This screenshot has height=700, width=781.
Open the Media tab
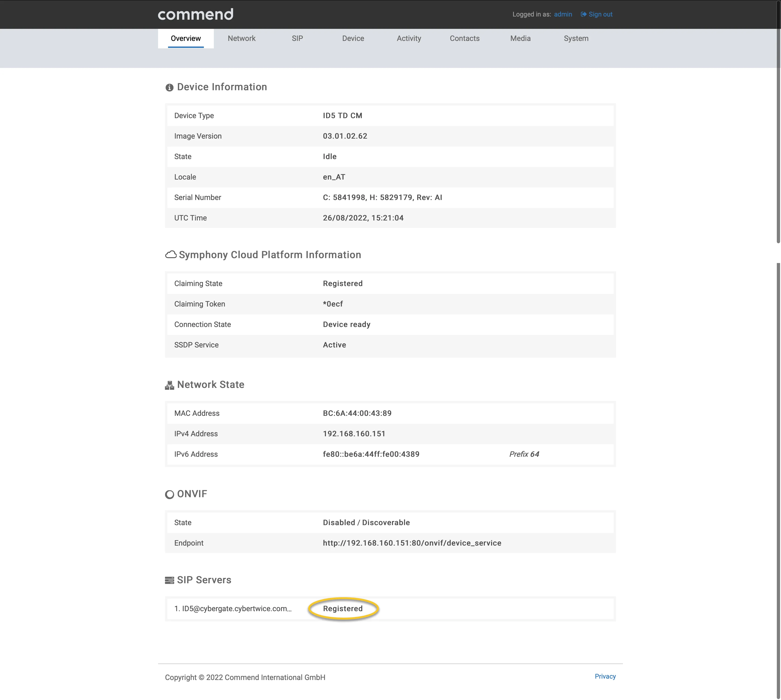click(x=520, y=38)
